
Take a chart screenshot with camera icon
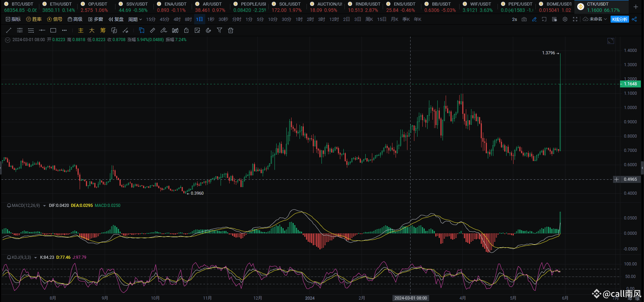click(524, 20)
